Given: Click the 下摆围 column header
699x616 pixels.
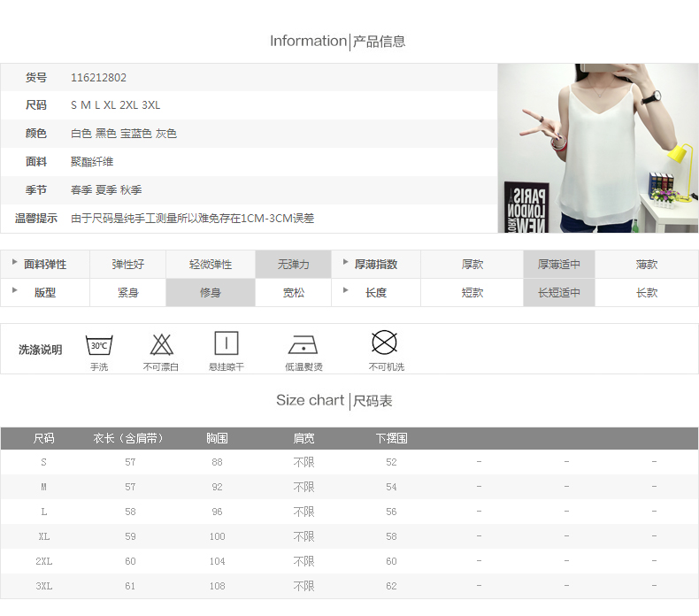Looking at the screenshot, I should click(391, 438).
